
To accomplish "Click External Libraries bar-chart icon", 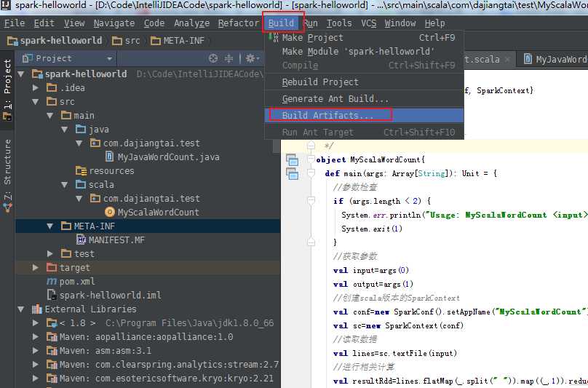I will pos(36,309).
